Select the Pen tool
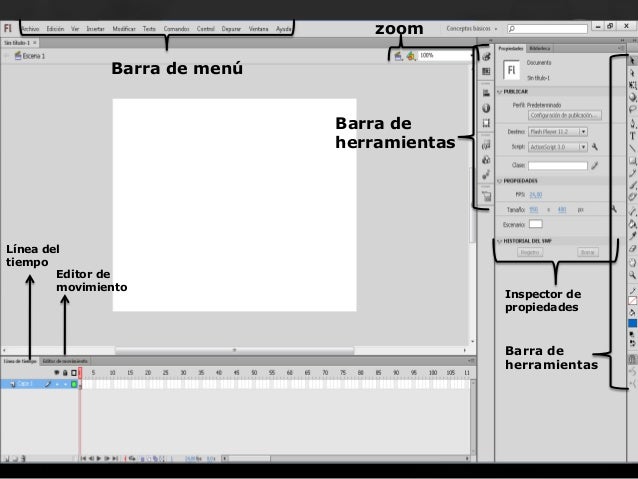The width and height of the screenshot is (638, 479). [x=632, y=123]
